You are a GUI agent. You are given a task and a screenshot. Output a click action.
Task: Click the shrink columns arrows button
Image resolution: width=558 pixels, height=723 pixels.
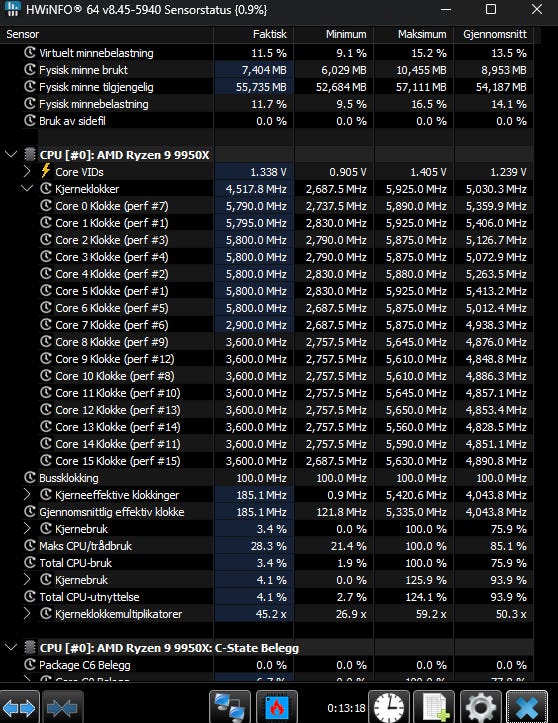click(x=63, y=707)
